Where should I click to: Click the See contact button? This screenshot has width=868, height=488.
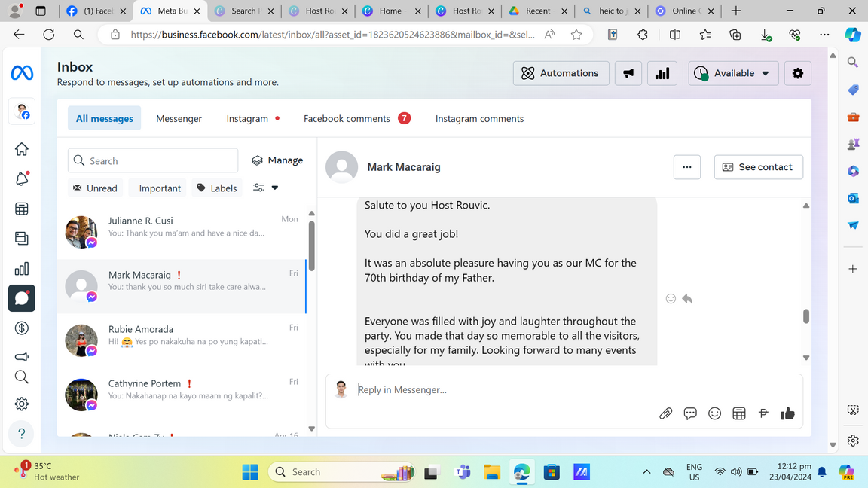click(758, 167)
